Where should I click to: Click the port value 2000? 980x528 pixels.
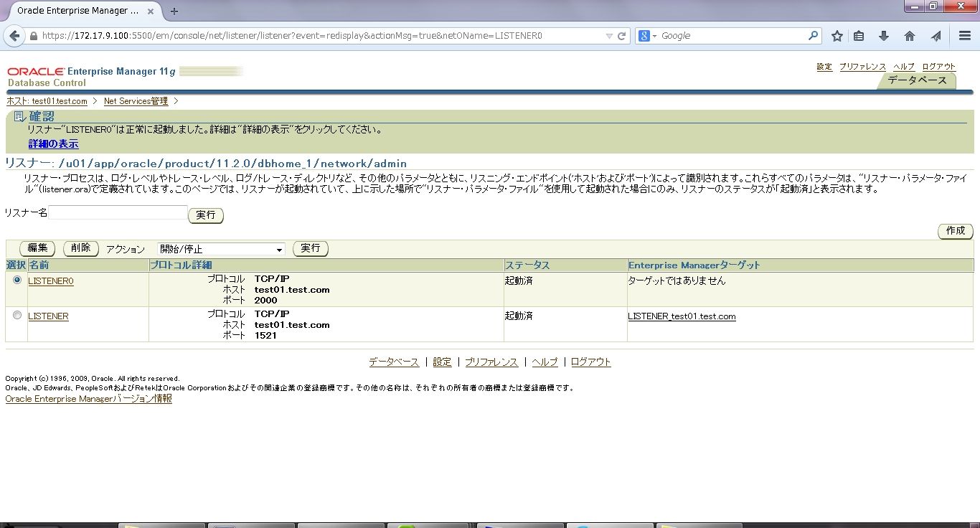pos(266,301)
